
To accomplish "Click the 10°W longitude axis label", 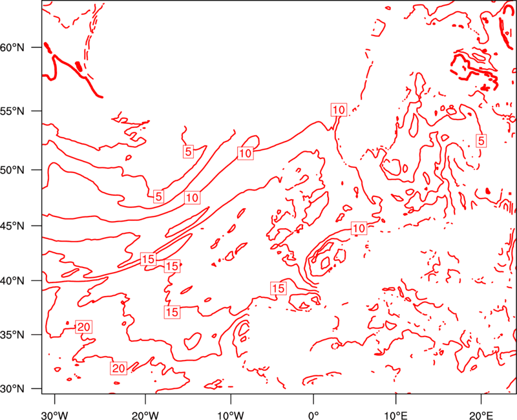I will tap(230, 415).
